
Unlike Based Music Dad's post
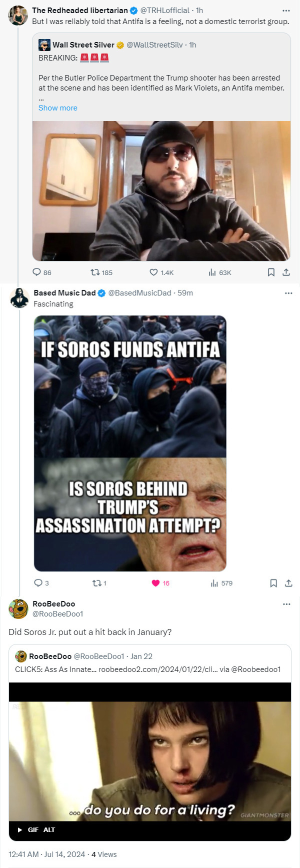155,583
